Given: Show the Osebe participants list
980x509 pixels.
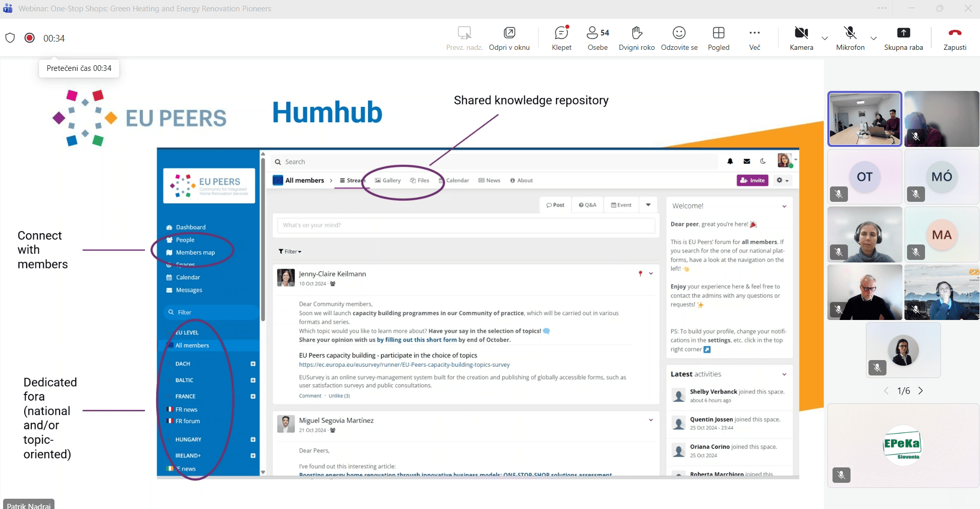Looking at the screenshot, I should click(597, 39).
